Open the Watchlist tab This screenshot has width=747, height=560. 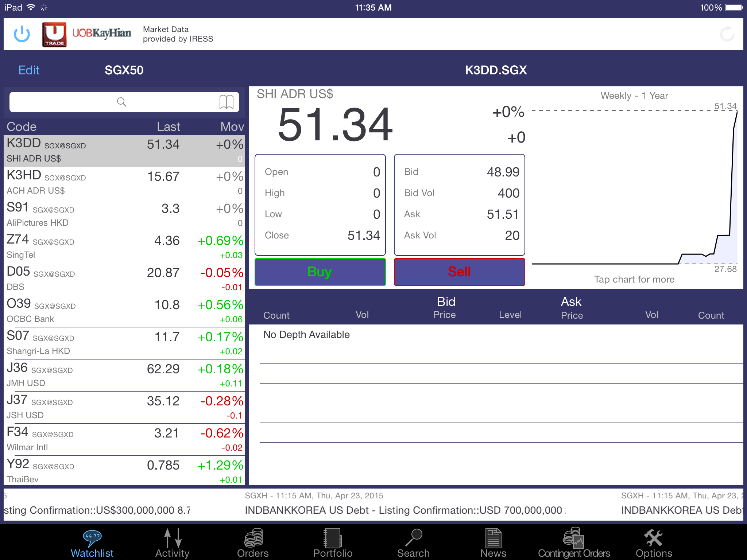[x=92, y=543]
